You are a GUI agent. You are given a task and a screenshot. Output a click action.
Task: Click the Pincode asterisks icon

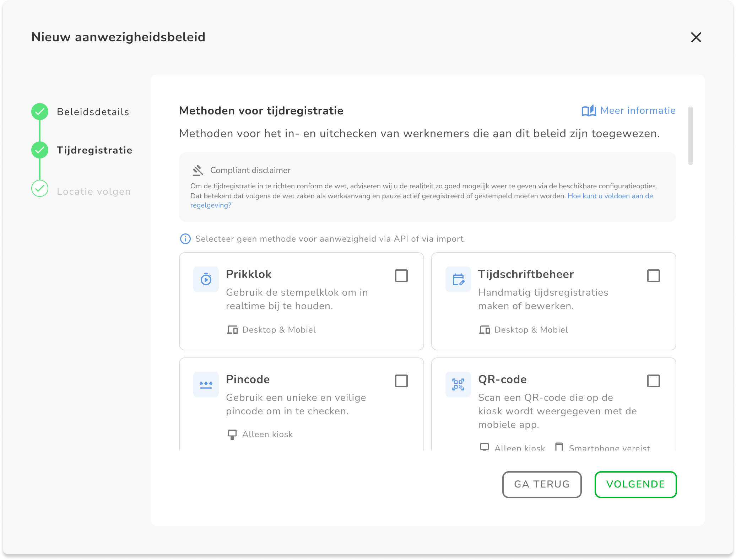[206, 384]
